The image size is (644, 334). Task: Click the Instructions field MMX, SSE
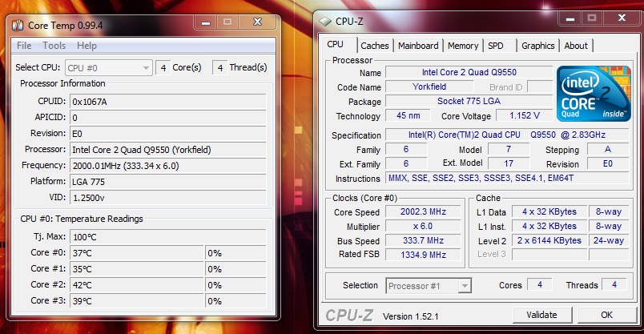tap(507, 178)
